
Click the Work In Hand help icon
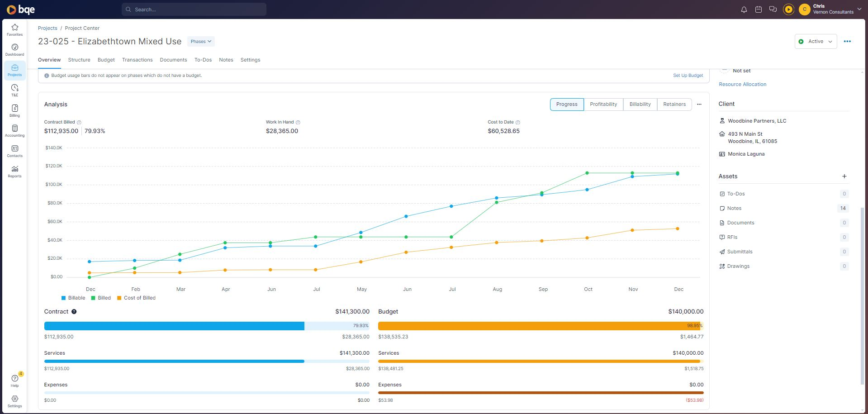click(298, 122)
